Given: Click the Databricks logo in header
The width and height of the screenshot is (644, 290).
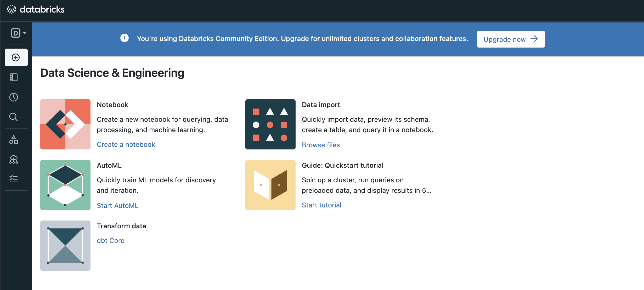Looking at the screenshot, I should pos(36,9).
